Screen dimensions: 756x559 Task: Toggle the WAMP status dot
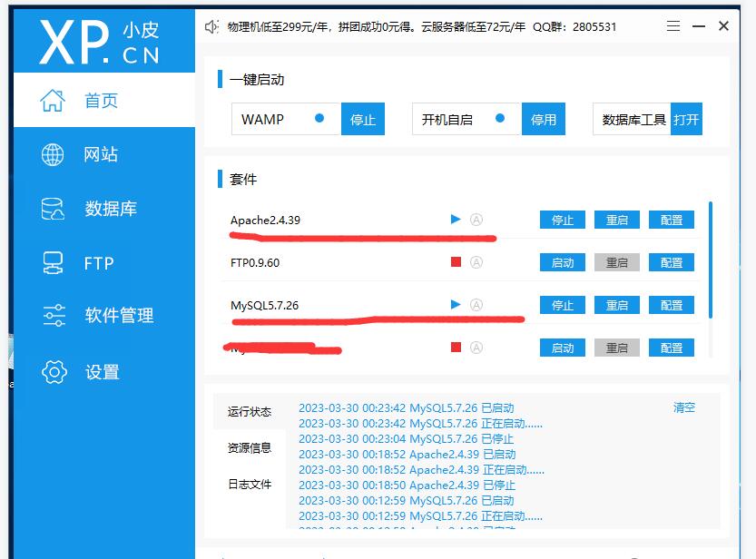(x=319, y=118)
